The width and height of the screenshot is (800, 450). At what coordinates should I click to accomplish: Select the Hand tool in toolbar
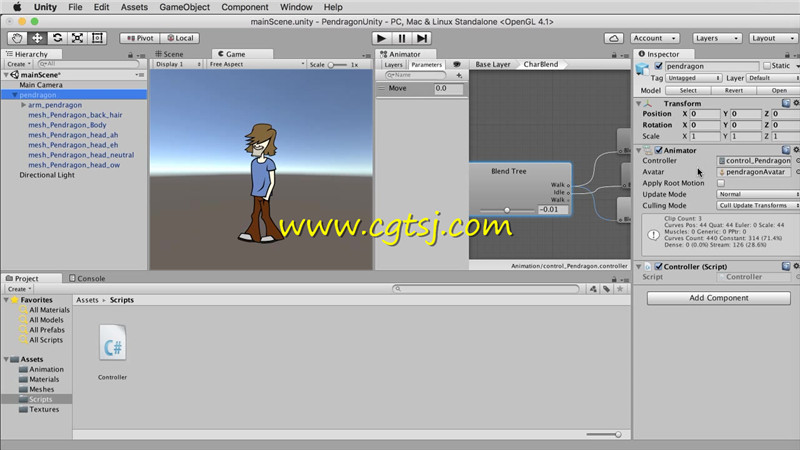point(17,38)
